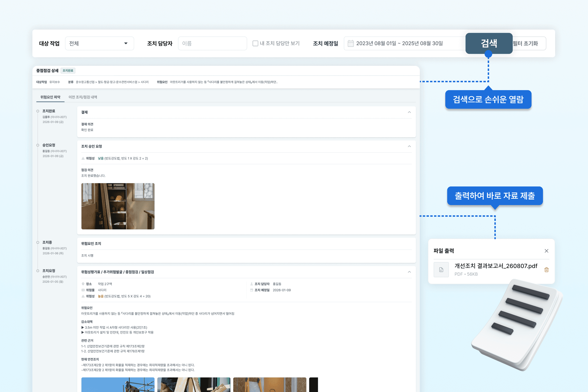This screenshot has width=588, height=392.
Task: Open the A-frame ladder photo thumbnail
Action: (194, 385)
